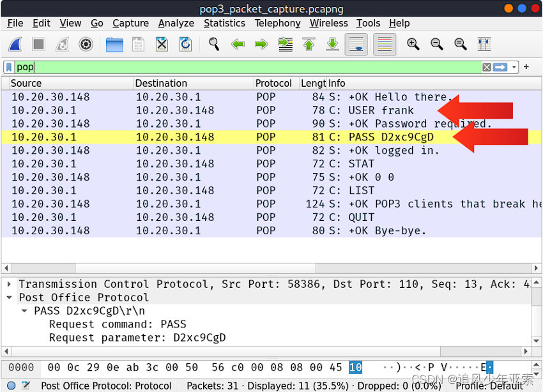This screenshot has width=543, height=392.
Task: Go to the last packet with the down arrow icon
Action: point(332,44)
